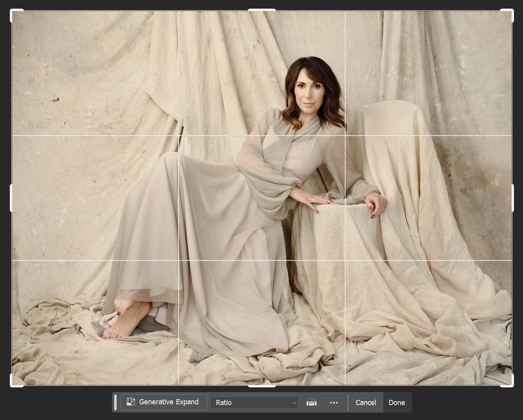Cancel the crop operation
Image resolution: width=523 pixels, height=420 pixels.
coord(366,402)
